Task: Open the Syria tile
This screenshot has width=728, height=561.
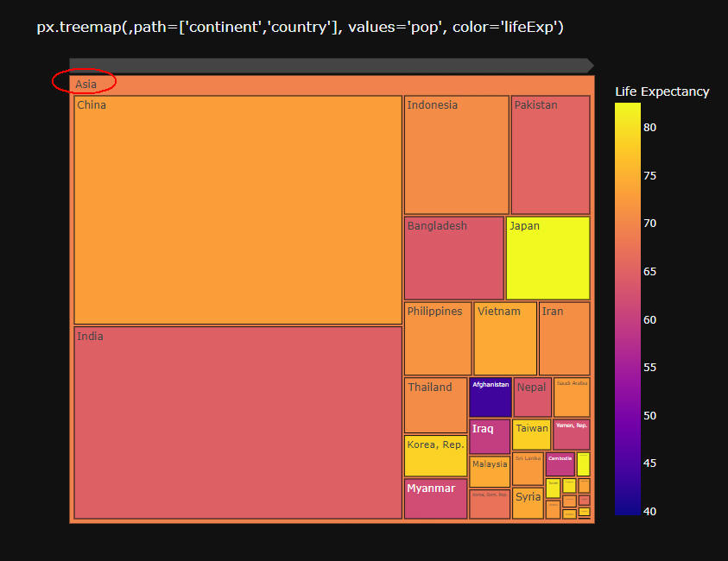Action: (528, 503)
